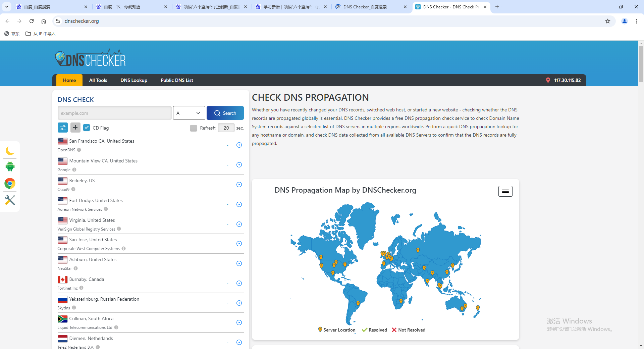Click the example.com domain input field
The image size is (644, 349).
(x=115, y=113)
